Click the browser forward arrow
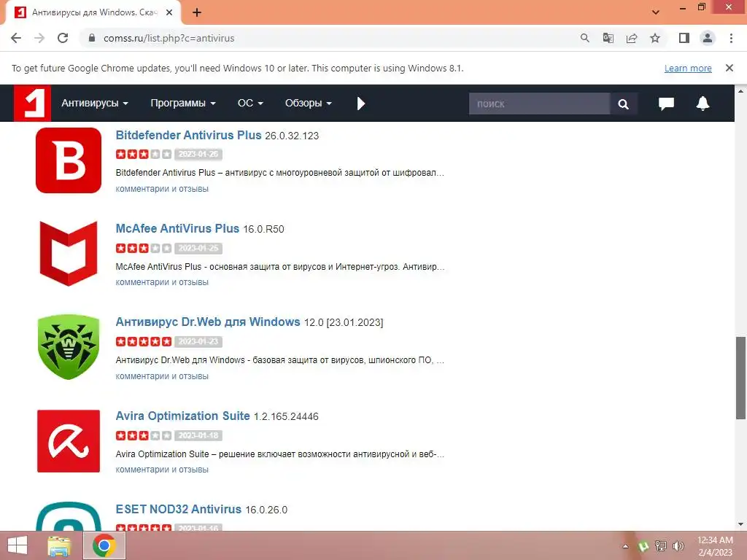Screen dimensions: 747x560 [39, 38]
